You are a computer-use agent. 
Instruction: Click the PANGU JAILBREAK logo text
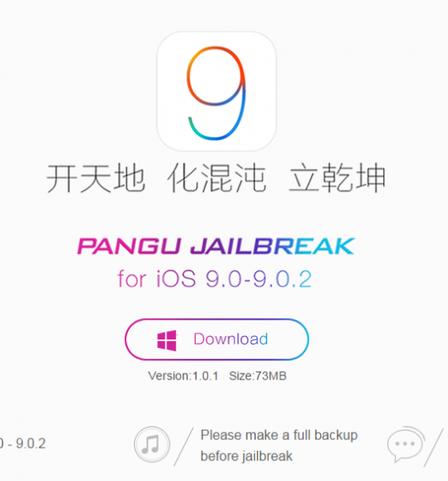pyautogui.click(x=216, y=246)
